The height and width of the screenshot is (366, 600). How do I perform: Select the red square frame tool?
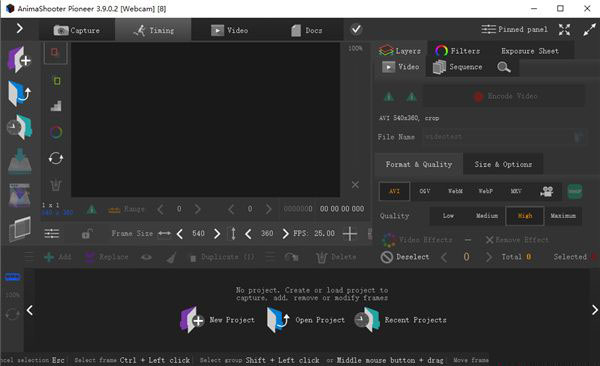(55, 52)
